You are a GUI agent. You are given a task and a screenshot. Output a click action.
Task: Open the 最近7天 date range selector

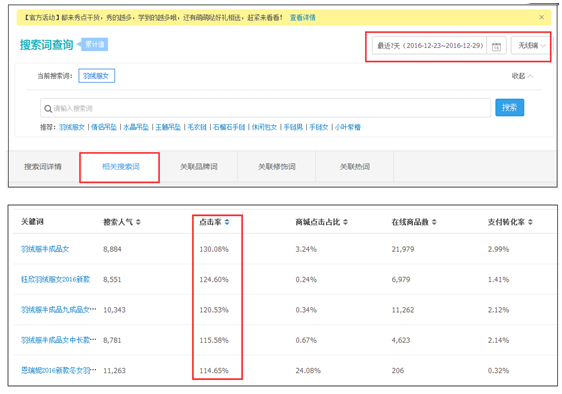430,46
